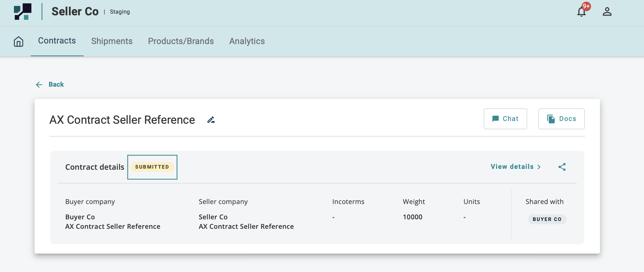Open the Shipments tab
644x272 pixels.
[x=112, y=41]
